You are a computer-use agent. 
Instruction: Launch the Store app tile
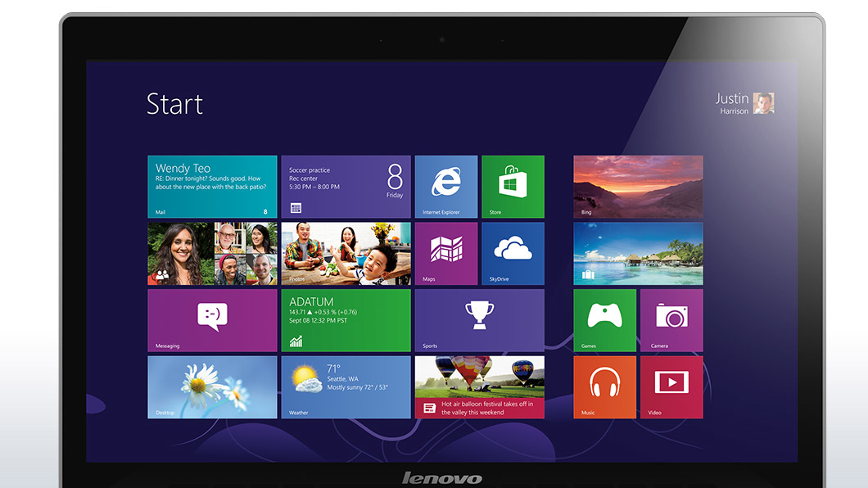[x=513, y=187]
